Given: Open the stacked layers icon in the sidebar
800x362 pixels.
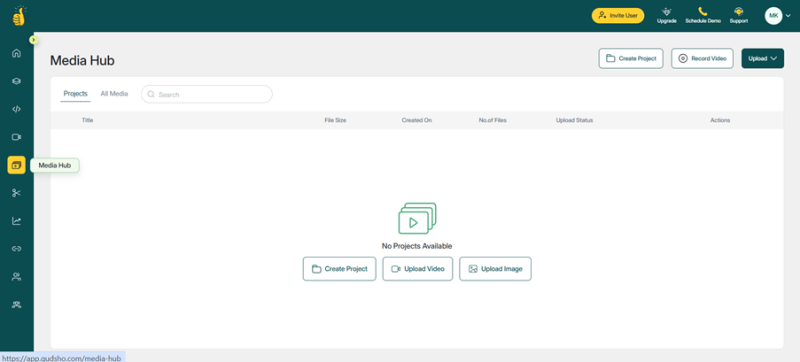Looking at the screenshot, I should (16, 81).
